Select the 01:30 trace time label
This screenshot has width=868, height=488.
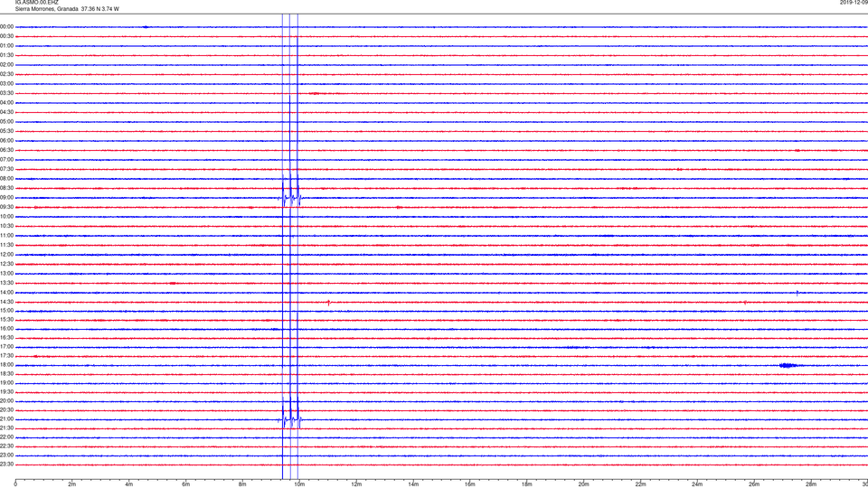tap(6, 55)
